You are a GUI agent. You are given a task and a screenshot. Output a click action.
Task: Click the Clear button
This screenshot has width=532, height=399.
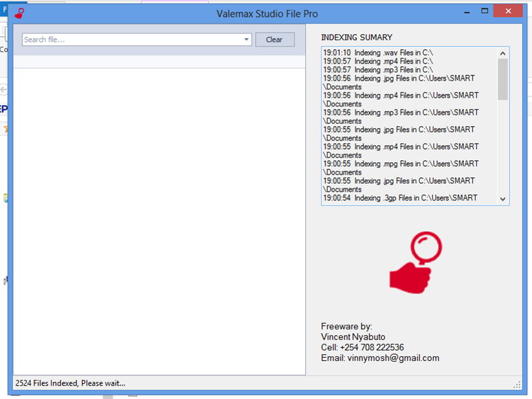[274, 39]
